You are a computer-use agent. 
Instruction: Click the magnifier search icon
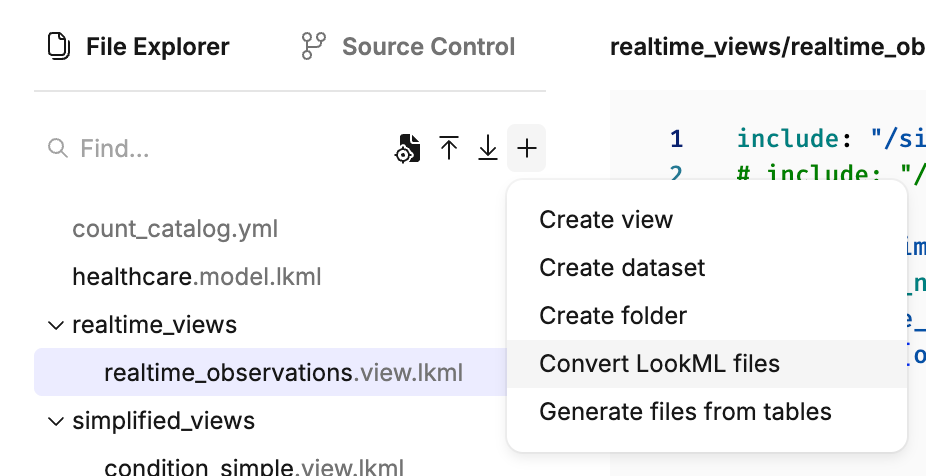click(57, 149)
